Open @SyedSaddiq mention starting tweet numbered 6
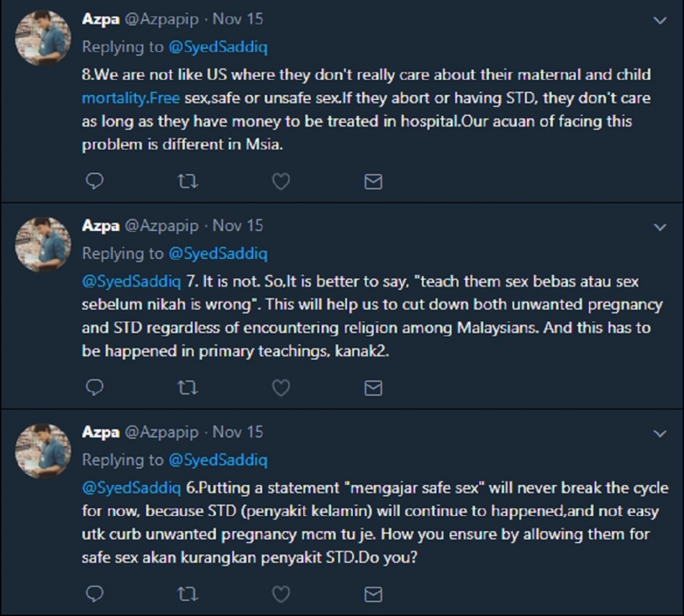The image size is (684, 616). 131,487
